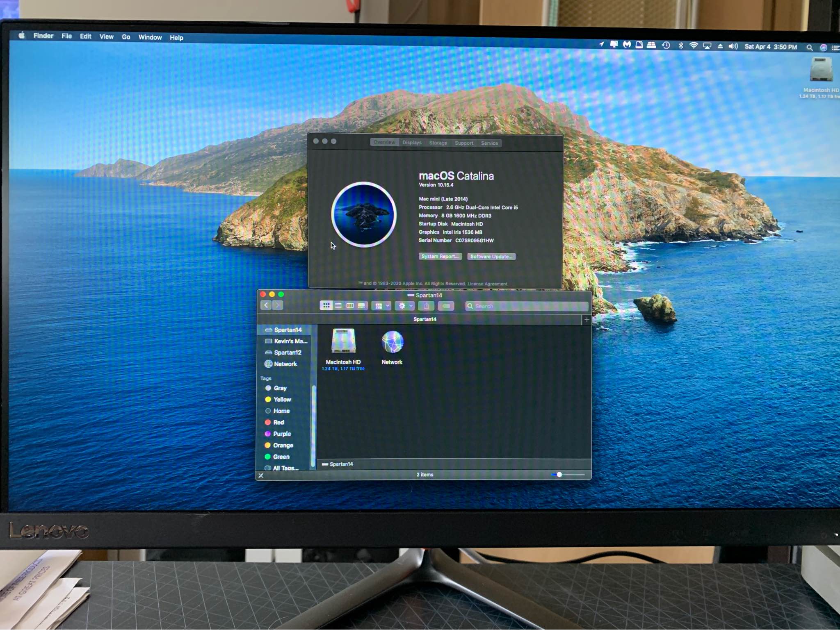Viewport: 840px width, 630px height.
Task: Click the Edit Tags toolbar button
Action: coord(446,306)
